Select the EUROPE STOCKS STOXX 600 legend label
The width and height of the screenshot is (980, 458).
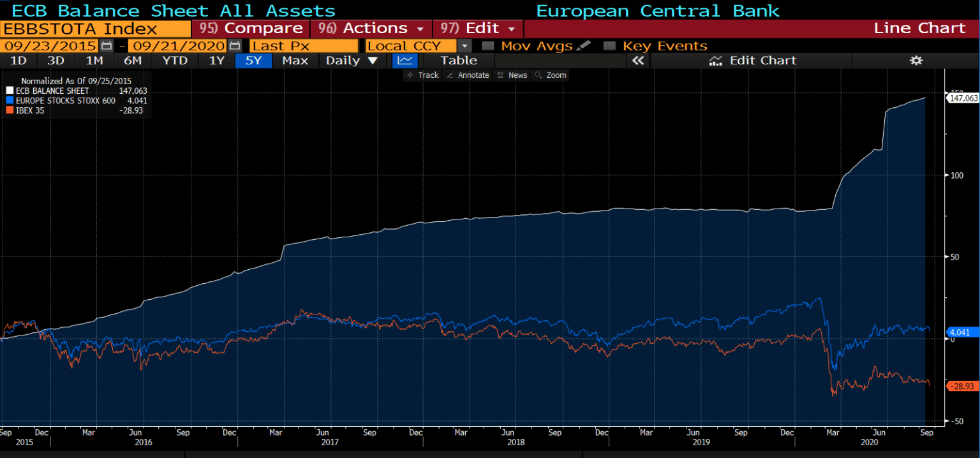tap(66, 101)
